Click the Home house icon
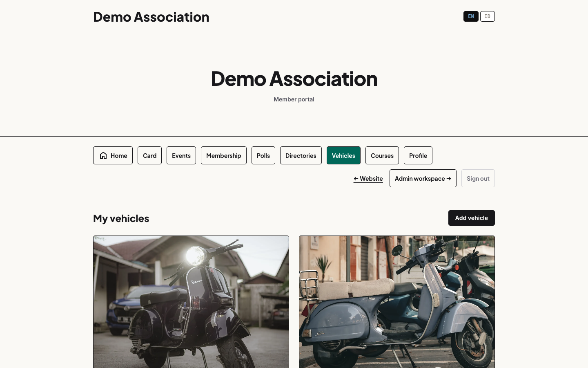The width and height of the screenshot is (588, 368). [x=103, y=155]
